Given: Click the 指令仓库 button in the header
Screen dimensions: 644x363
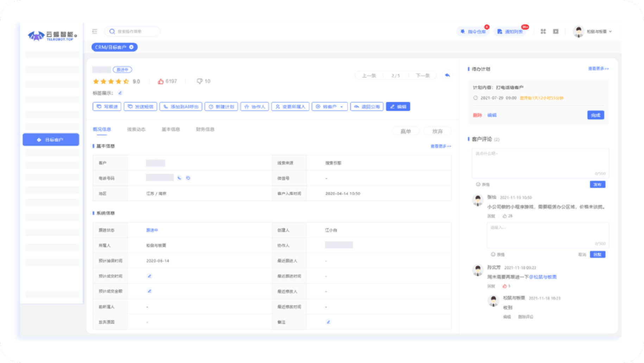Looking at the screenshot, I should pos(474,32).
